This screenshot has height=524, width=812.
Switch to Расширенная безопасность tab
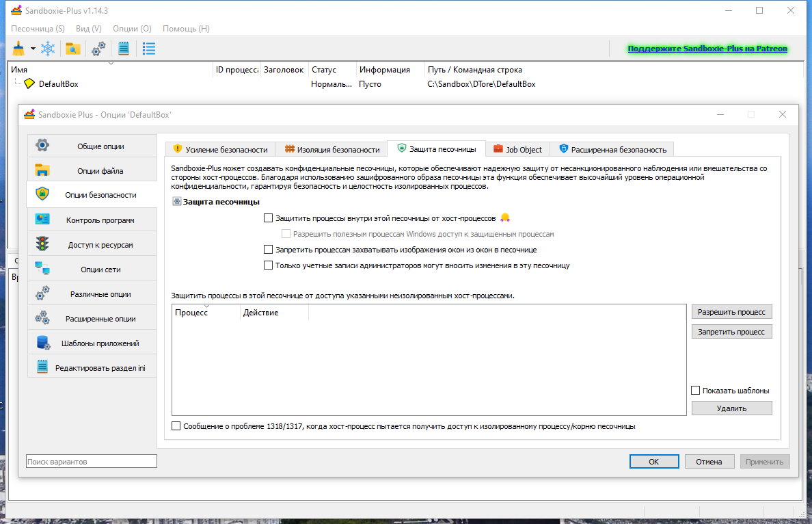click(x=612, y=149)
